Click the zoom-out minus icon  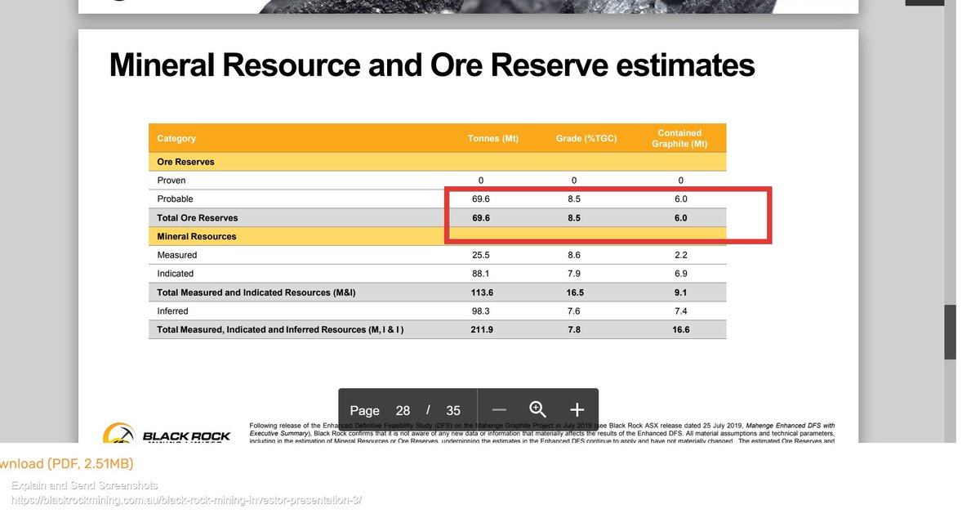click(499, 410)
